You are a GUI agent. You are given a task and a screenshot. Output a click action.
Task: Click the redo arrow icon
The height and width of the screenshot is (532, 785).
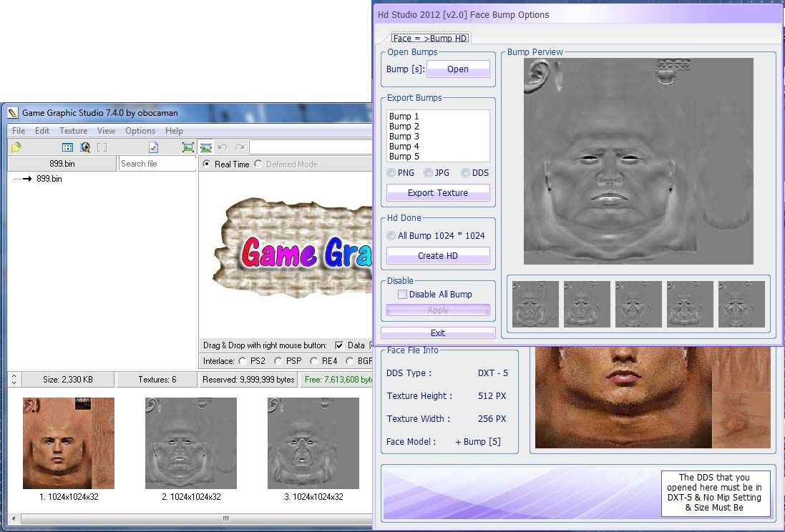click(240, 147)
